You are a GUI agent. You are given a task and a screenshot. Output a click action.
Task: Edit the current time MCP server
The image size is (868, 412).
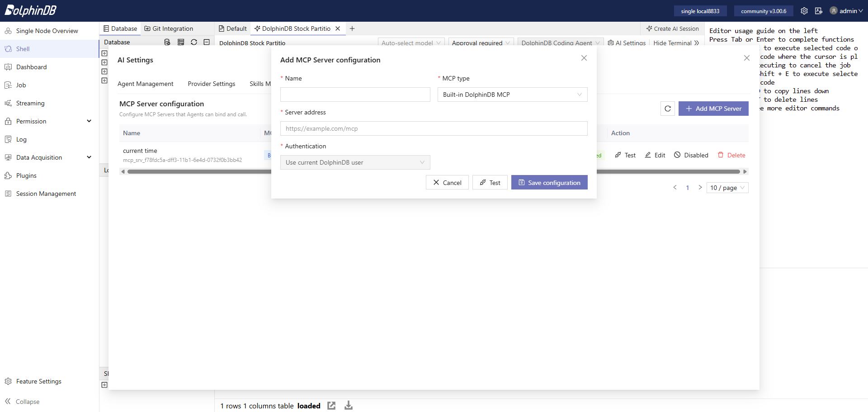tap(655, 155)
